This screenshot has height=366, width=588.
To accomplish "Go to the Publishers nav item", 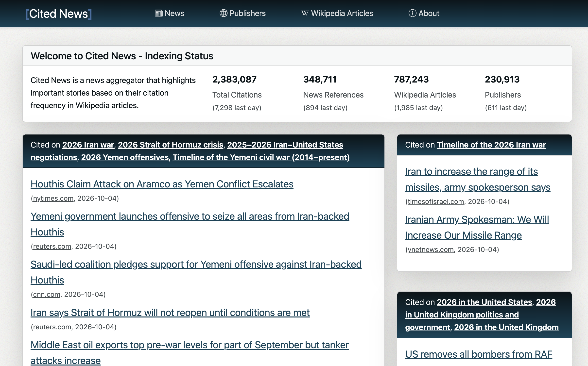I will [x=243, y=13].
